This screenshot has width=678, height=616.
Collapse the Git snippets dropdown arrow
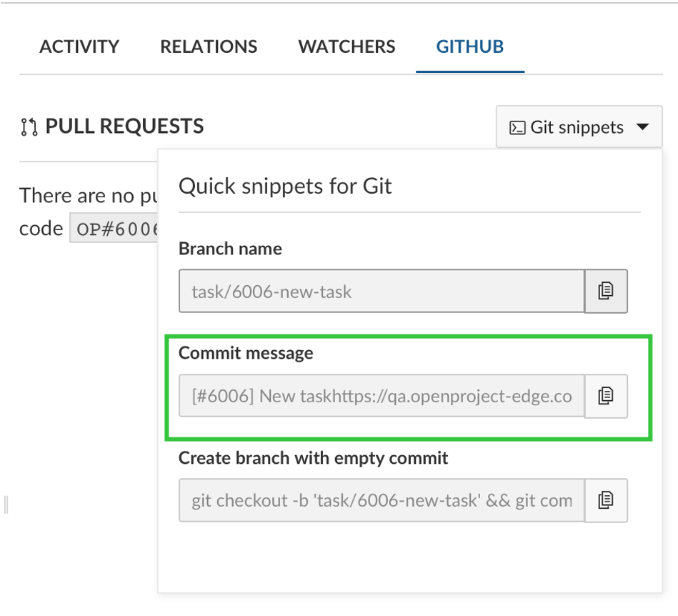(642, 127)
